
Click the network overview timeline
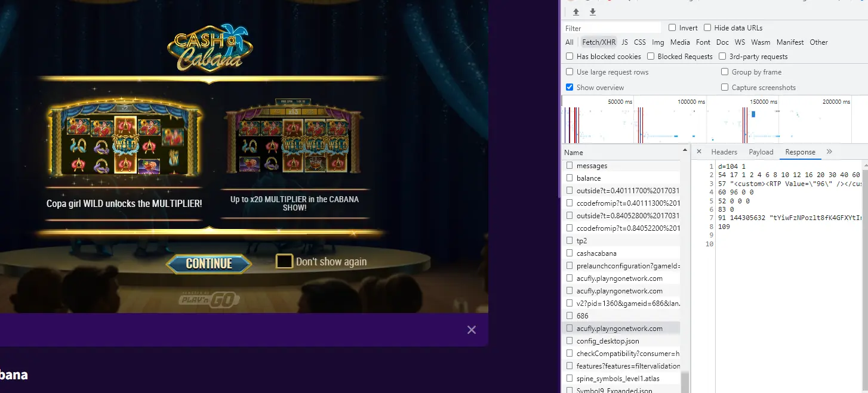point(714,119)
